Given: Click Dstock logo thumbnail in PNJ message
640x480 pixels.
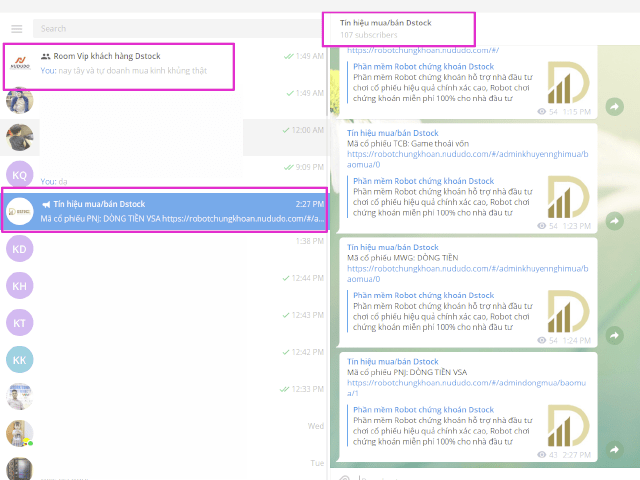Looking at the screenshot, I should (x=569, y=425).
